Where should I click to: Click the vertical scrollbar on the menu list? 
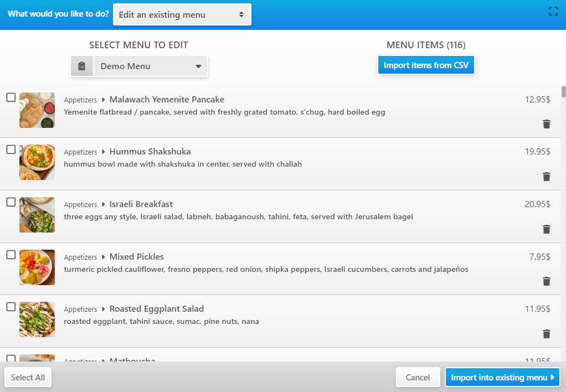click(x=563, y=92)
